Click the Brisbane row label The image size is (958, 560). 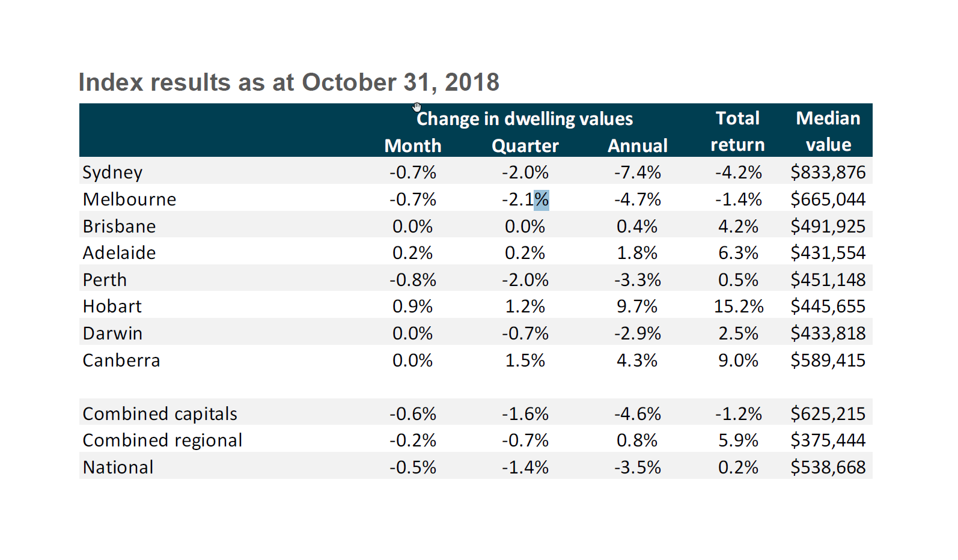coord(119,227)
